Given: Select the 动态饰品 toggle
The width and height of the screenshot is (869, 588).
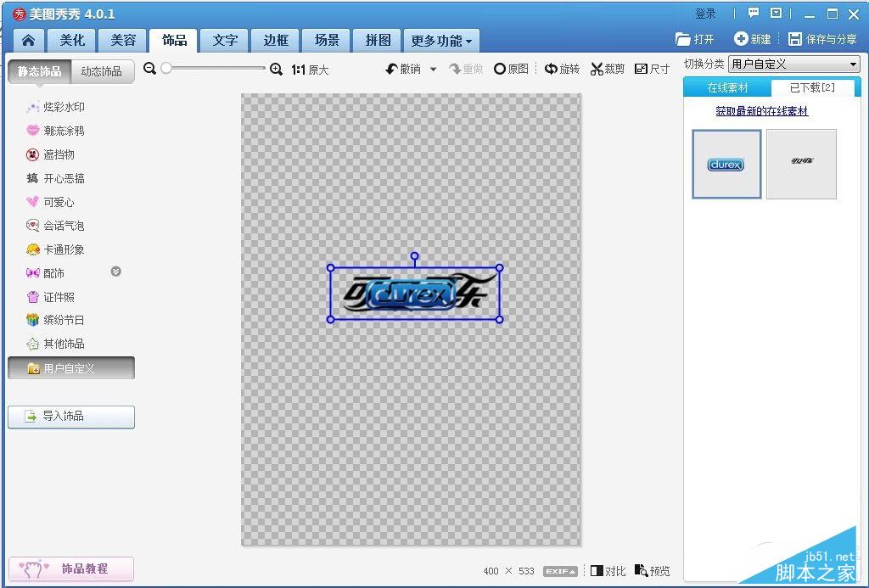Looking at the screenshot, I should (102, 71).
